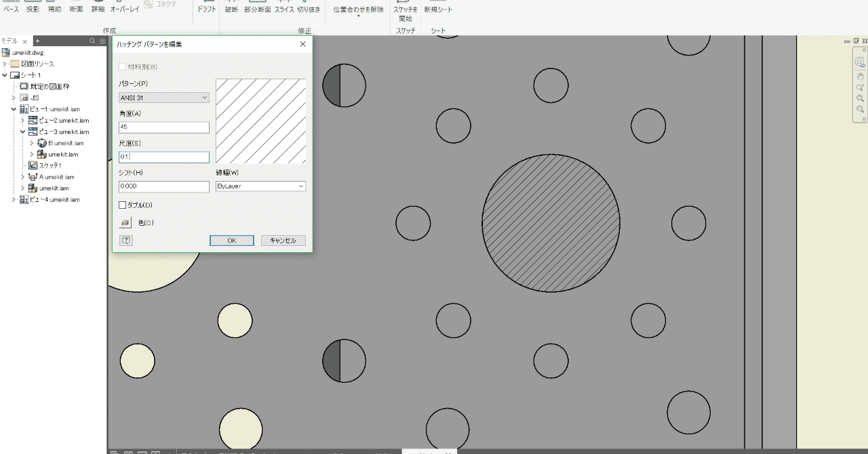The height and width of the screenshot is (454, 868).
Task: Add new browser panel with plus icon
Action: pos(37,41)
